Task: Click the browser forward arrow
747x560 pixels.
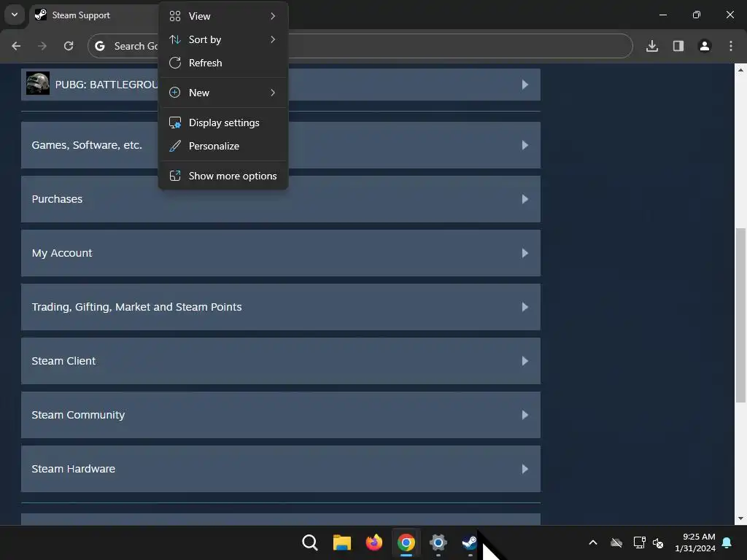Action: click(x=42, y=46)
